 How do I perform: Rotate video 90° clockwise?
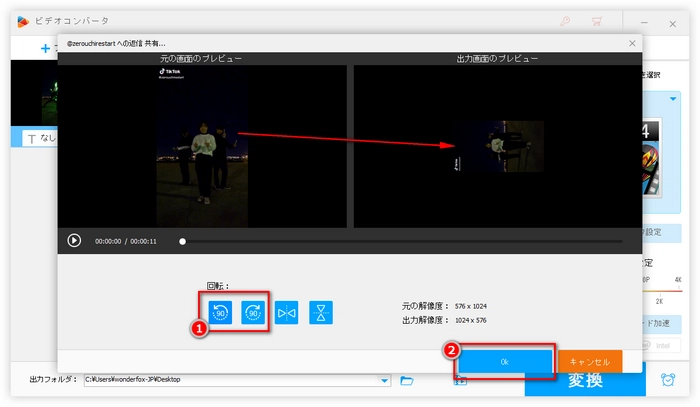[253, 312]
